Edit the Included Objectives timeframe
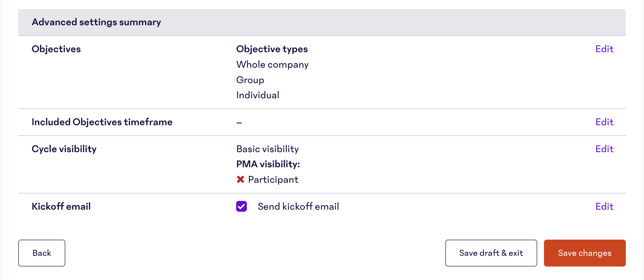 coord(604,122)
